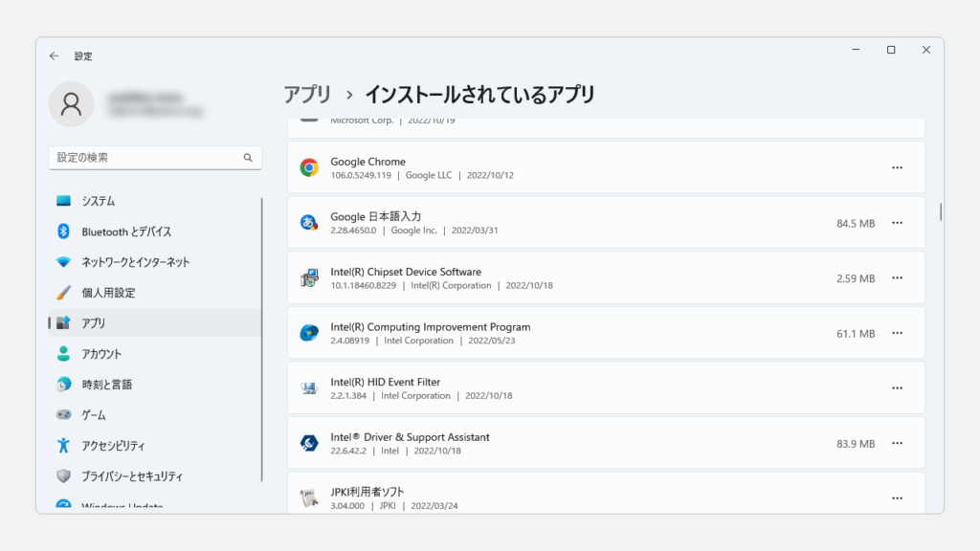Image resolution: width=980 pixels, height=551 pixels.
Task: Click the 設定の検索 search field
Action: click(x=144, y=158)
